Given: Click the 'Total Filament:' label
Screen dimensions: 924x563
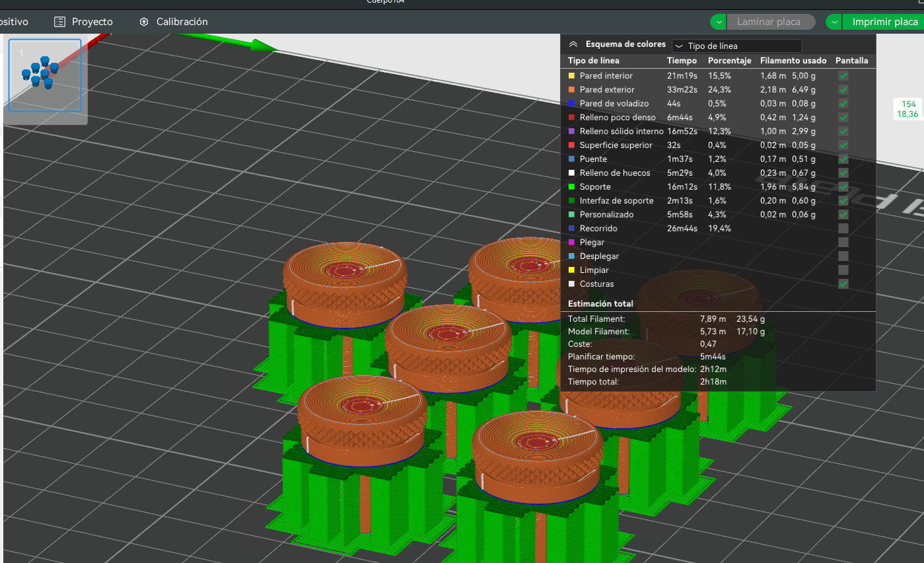Looking at the screenshot, I should [x=596, y=319].
